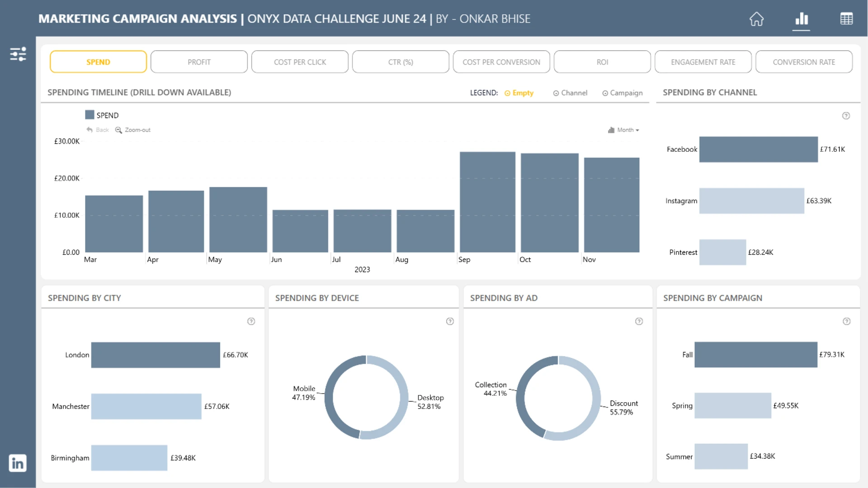Switch to the COST PER CLICK tab

[x=300, y=62]
